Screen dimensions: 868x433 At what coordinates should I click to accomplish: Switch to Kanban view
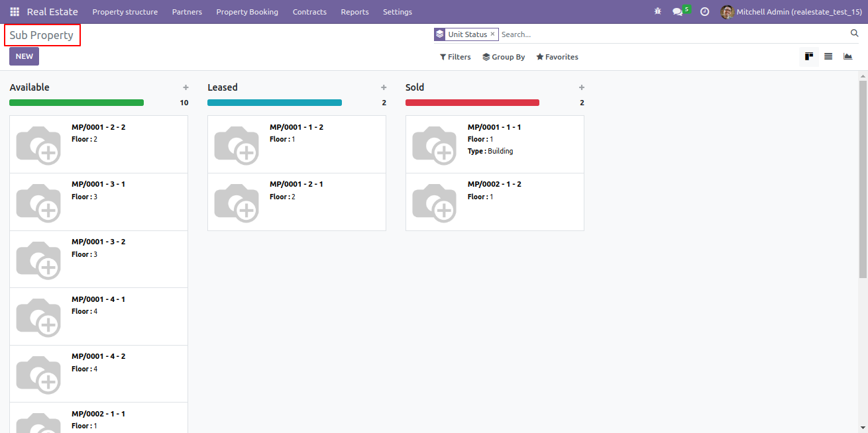tap(809, 56)
